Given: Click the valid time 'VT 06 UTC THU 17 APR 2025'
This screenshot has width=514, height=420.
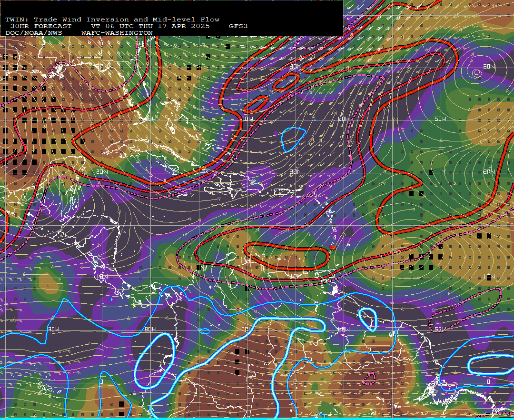Looking at the screenshot, I should point(150,26).
